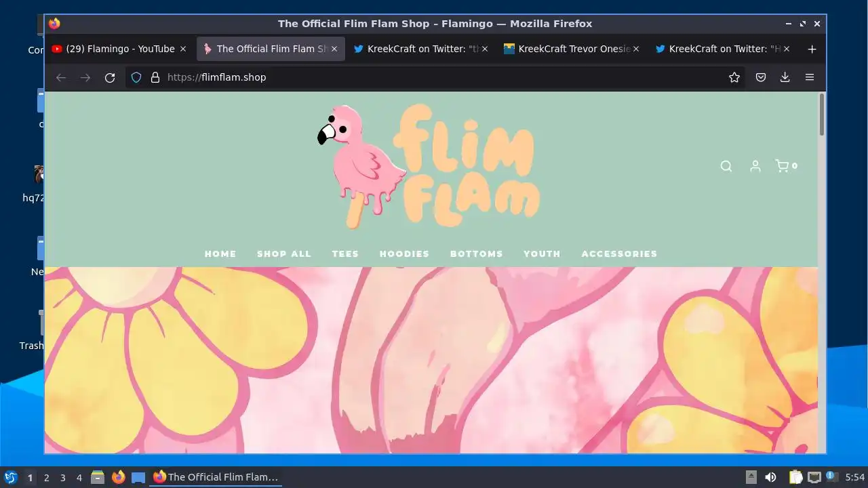The image size is (868, 488).
Task: Click the shop's search magnifier icon
Action: click(726, 166)
